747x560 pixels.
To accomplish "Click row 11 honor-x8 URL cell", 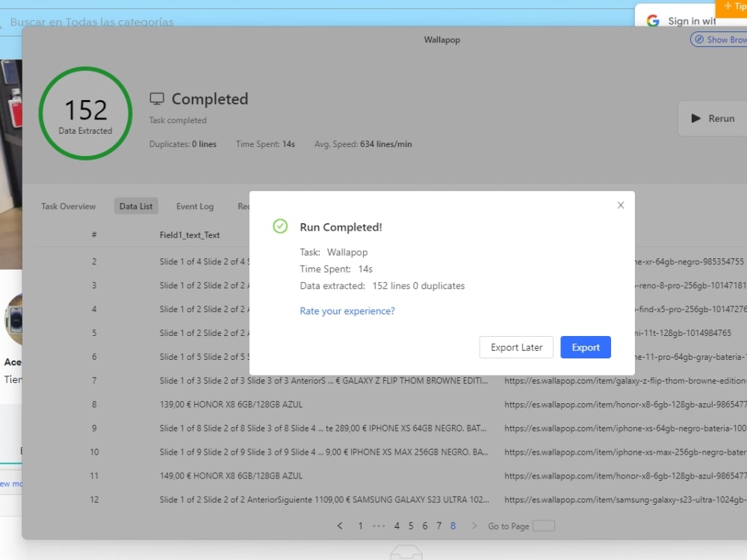I will pyautogui.click(x=625, y=476).
